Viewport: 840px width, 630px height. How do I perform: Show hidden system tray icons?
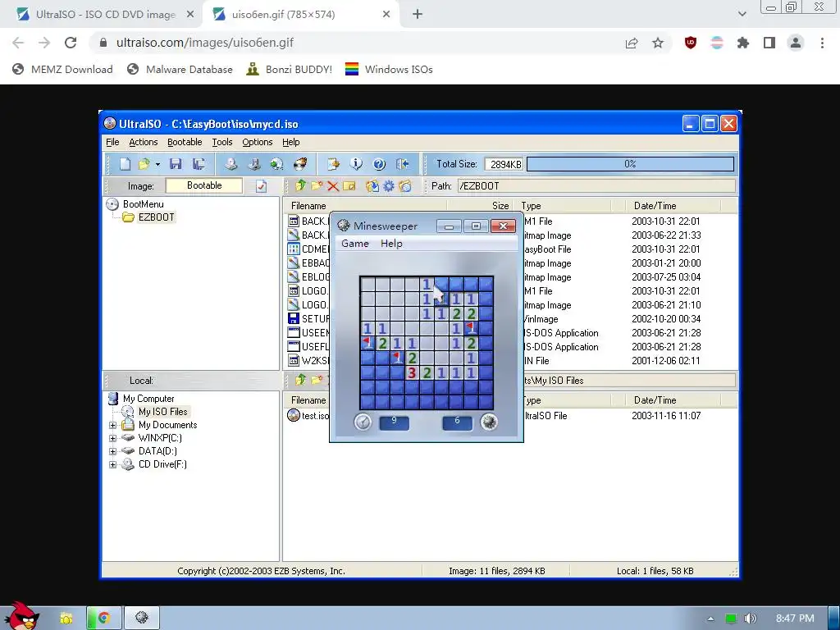(x=710, y=619)
